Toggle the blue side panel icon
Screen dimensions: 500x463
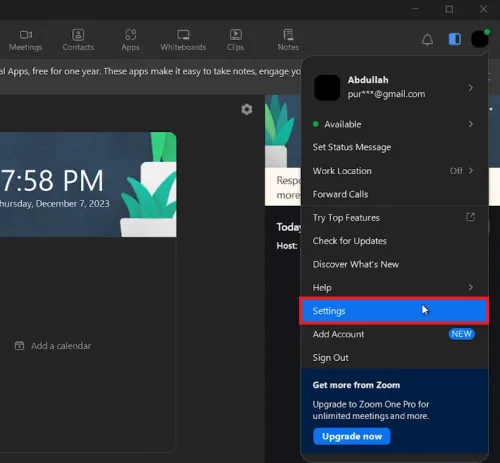[455, 39]
